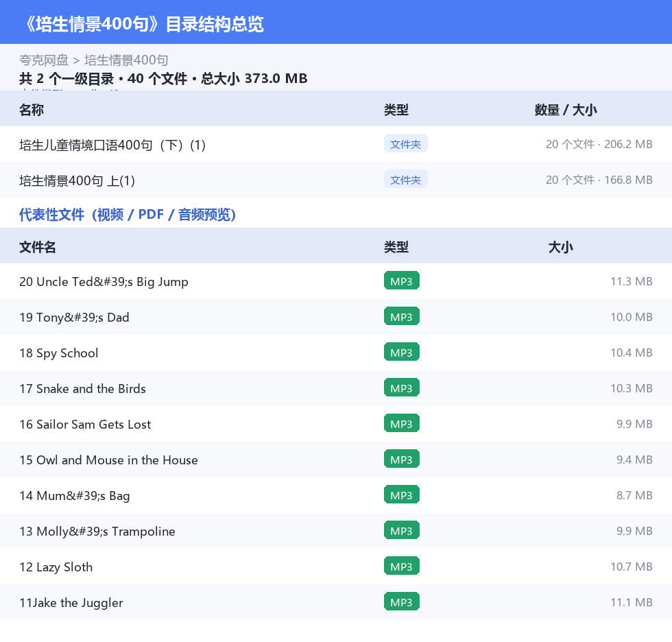The height and width of the screenshot is (642, 672).
Task: Click the page title 《培生情景400句》目录结构总览
Action: tap(144, 24)
